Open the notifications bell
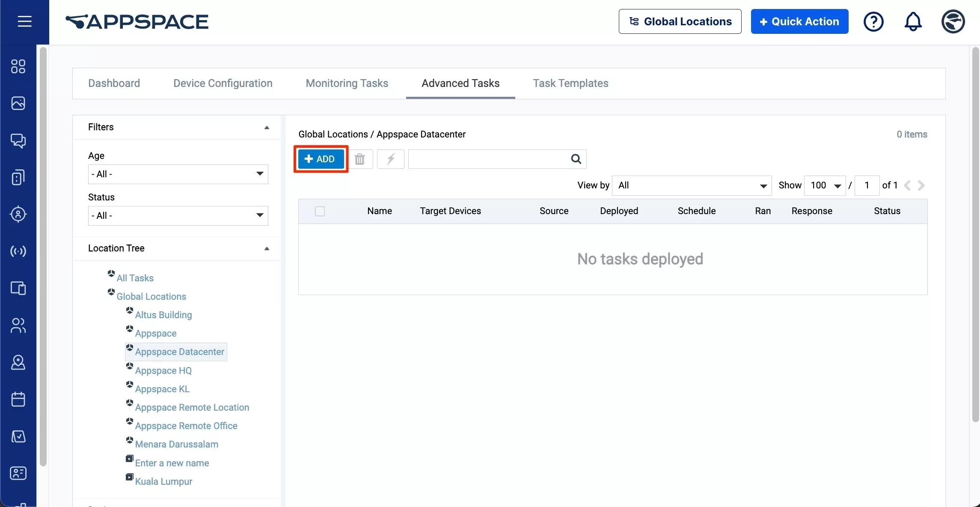 pyautogui.click(x=913, y=21)
